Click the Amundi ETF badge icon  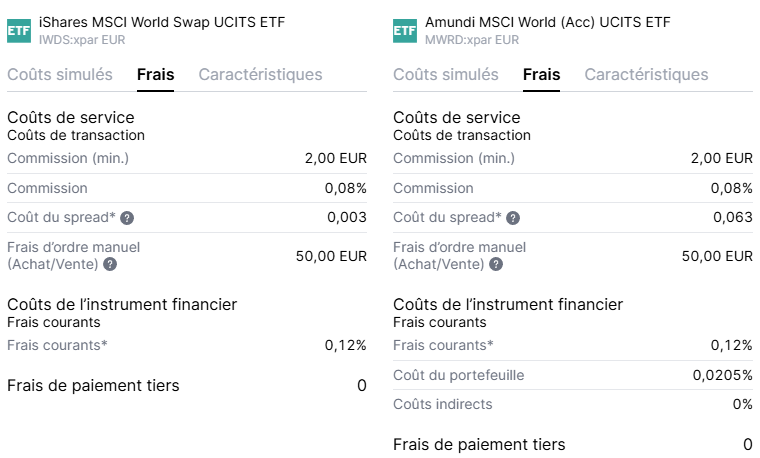click(404, 30)
